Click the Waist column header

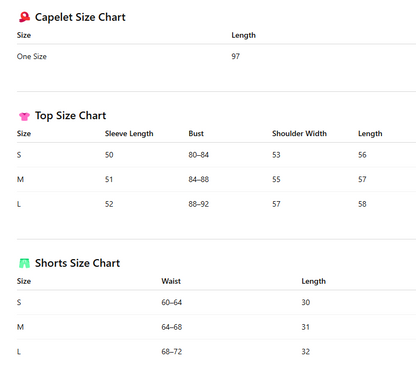(171, 281)
